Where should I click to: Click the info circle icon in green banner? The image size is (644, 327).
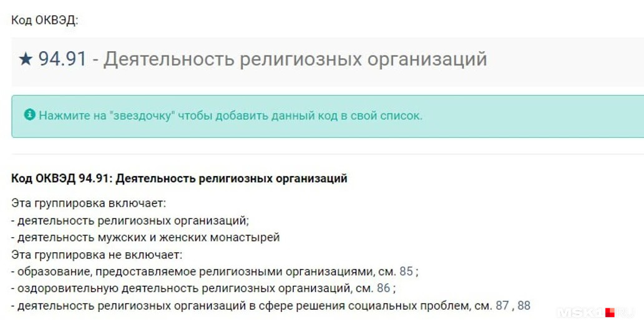pyautogui.click(x=29, y=115)
